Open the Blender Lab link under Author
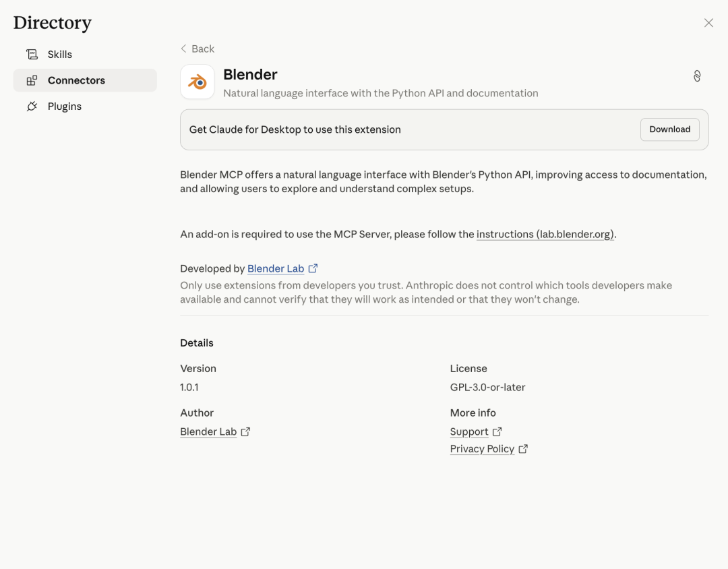The height and width of the screenshot is (569, 728). click(x=208, y=431)
